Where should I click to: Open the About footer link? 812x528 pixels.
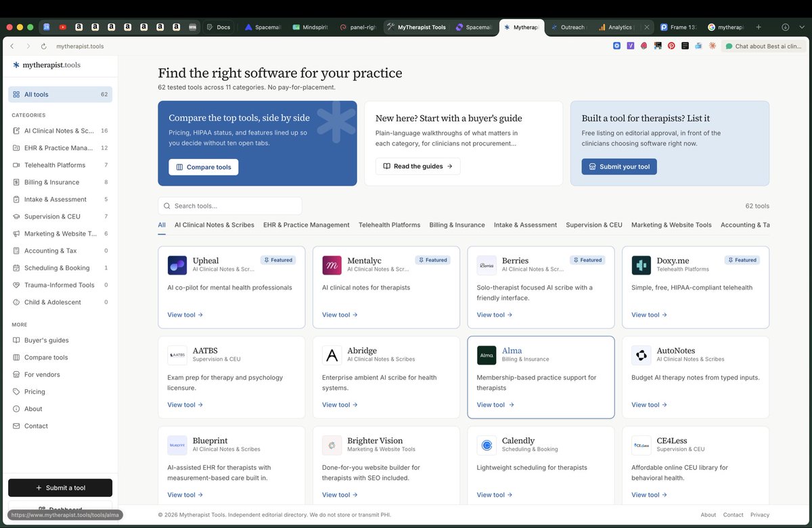708,515
